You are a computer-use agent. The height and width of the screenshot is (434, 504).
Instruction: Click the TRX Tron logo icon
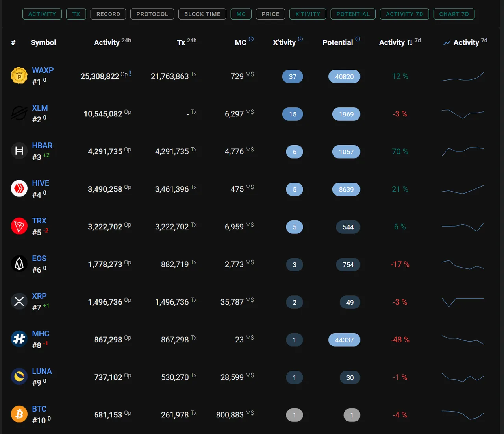pyautogui.click(x=19, y=226)
